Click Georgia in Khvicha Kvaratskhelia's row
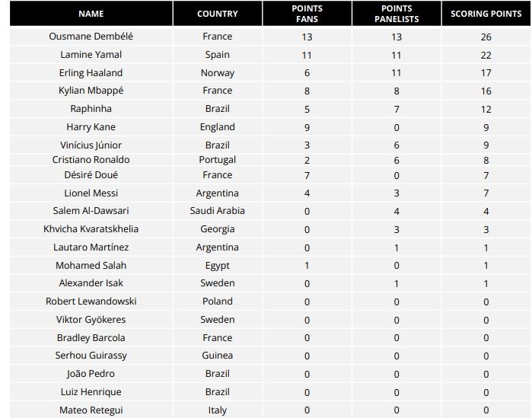Screen dimensions: 532x418 coord(217,229)
